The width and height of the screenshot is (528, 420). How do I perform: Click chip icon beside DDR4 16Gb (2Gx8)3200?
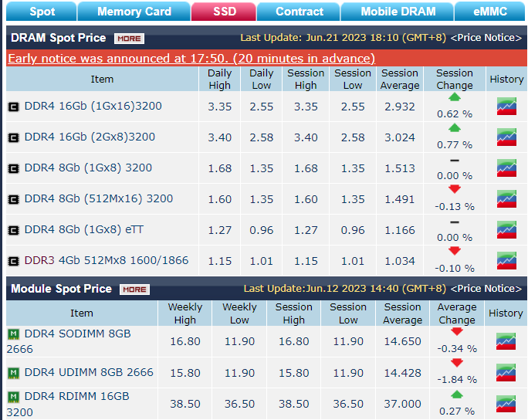pos(13,137)
